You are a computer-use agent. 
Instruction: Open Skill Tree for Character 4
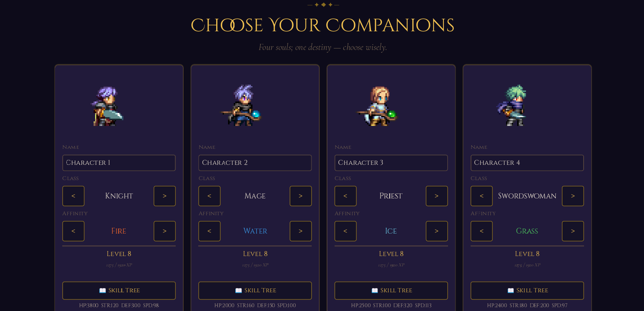[x=527, y=290]
